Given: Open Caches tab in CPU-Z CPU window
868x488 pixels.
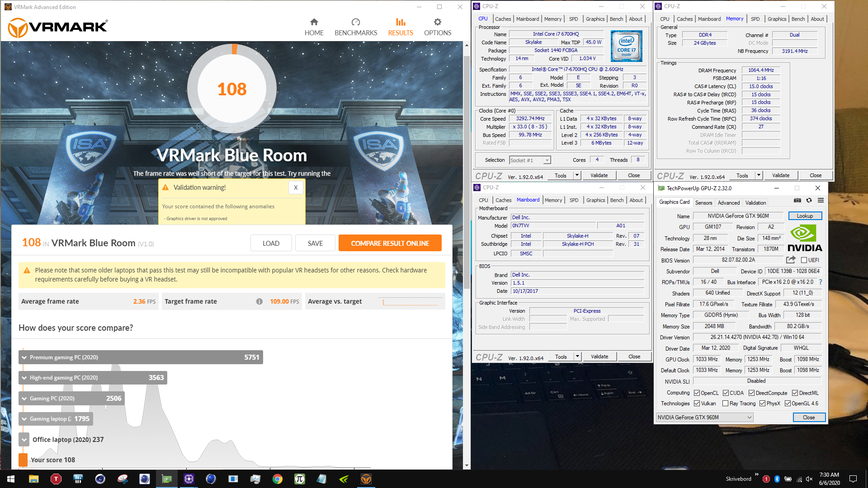Looking at the screenshot, I should [x=503, y=19].
